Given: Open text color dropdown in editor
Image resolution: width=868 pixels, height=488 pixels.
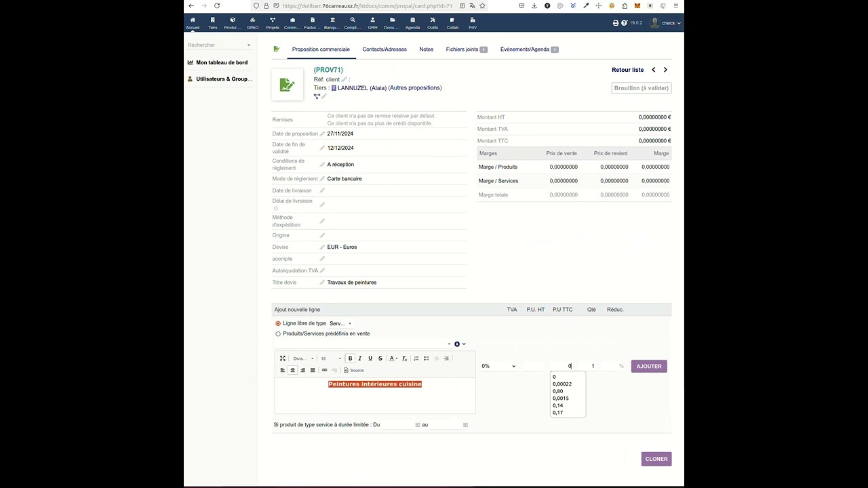Looking at the screenshot, I should click(x=393, y=359).
